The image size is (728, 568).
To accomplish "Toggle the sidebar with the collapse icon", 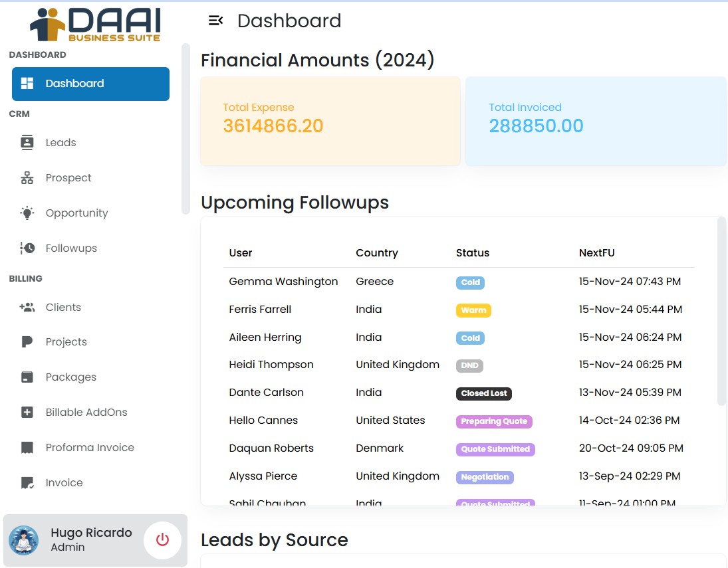I will [x=215, y=20].
